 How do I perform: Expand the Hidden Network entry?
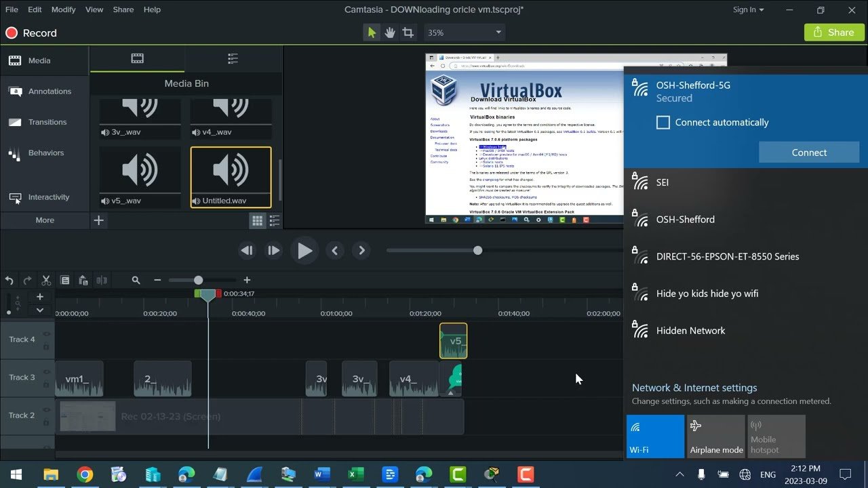click(746, 331)
